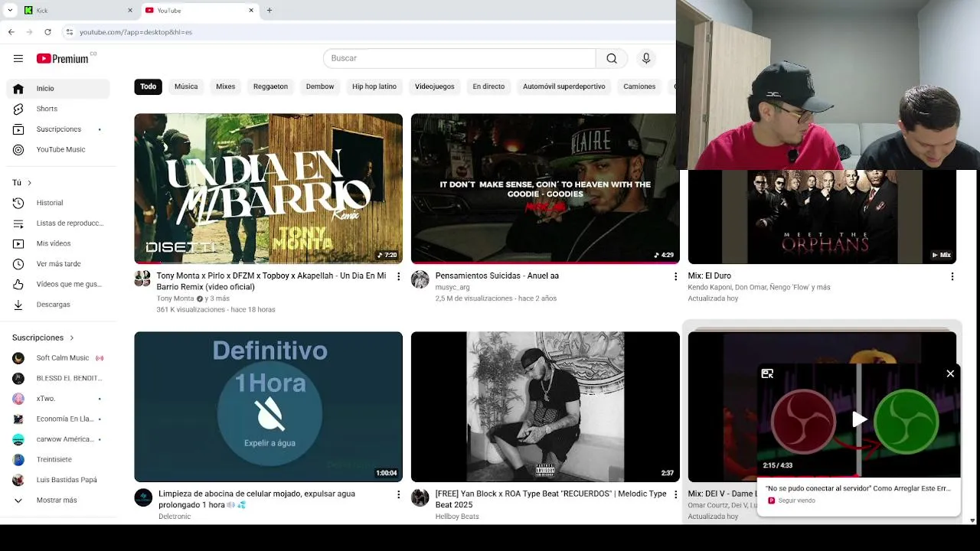Select the Todo filter chip
This screenshot has height=551, width=980.
[149, 86]
